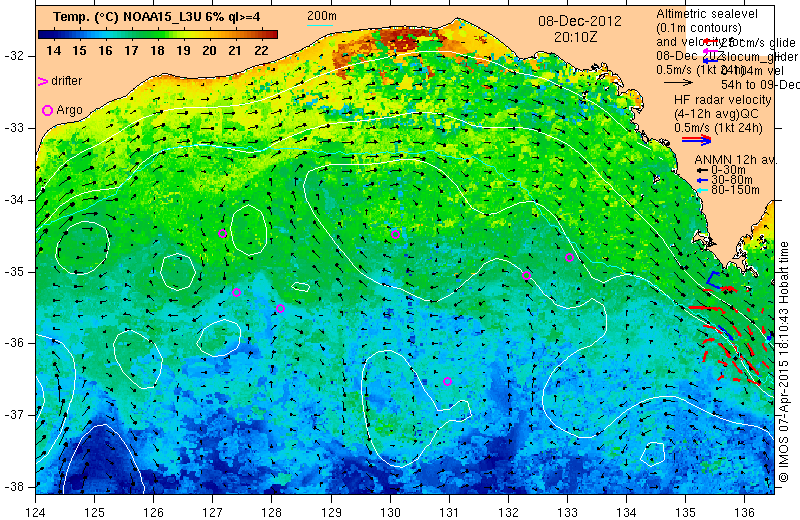The image size is (800, 520).
Task: Click green middle of temperature color bar above 18
Action: (157, 34)
